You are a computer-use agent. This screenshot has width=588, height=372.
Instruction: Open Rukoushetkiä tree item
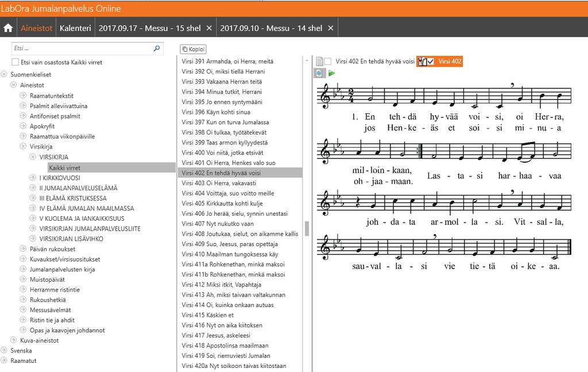(48, 300)
